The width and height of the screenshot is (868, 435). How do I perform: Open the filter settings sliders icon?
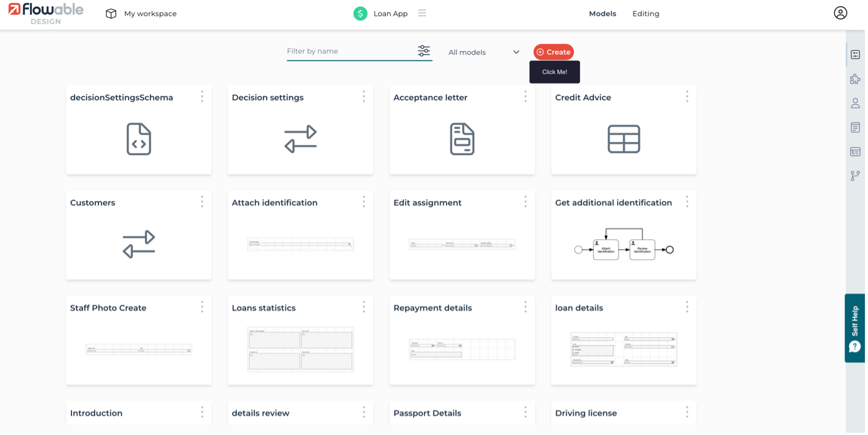424,51
